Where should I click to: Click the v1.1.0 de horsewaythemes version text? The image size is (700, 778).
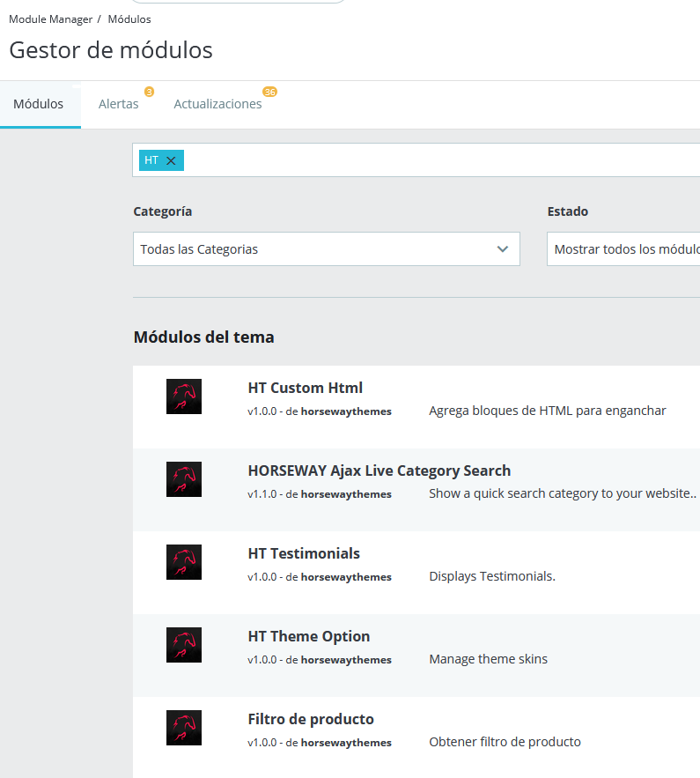click(x=320, y=494)
